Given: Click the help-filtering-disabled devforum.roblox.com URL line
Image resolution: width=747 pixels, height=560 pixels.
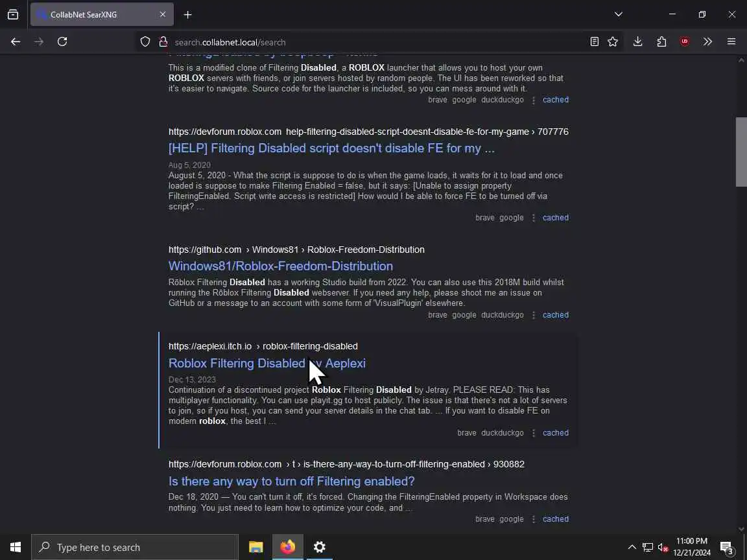Looking at the screenshot, I should coord(368,132).
